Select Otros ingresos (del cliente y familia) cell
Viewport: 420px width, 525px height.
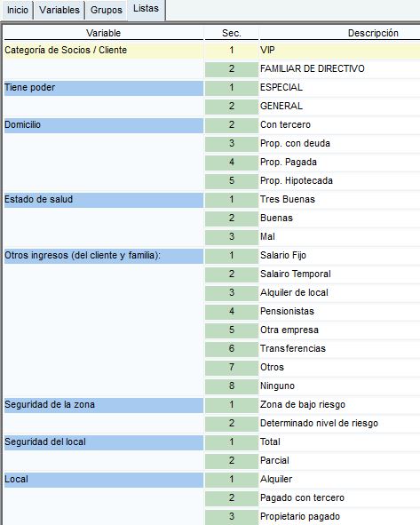(103, 256)
